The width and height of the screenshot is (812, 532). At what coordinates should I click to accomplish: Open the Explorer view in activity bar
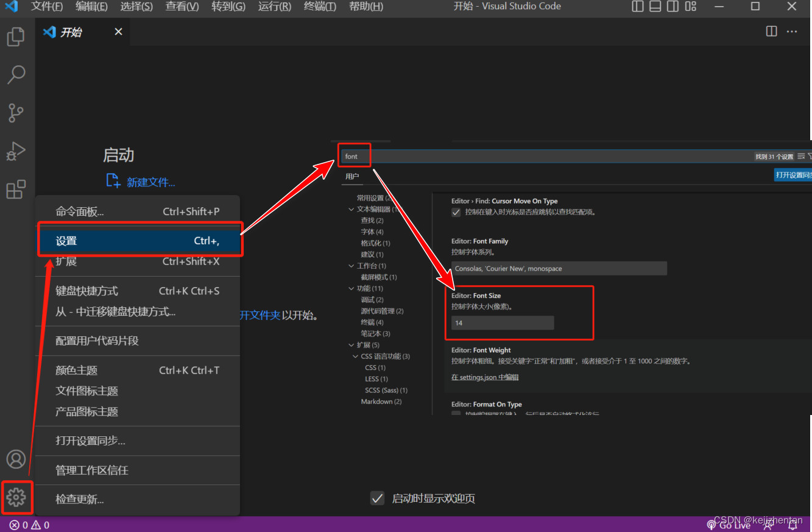pyautogui.click(x=16, y=37)
